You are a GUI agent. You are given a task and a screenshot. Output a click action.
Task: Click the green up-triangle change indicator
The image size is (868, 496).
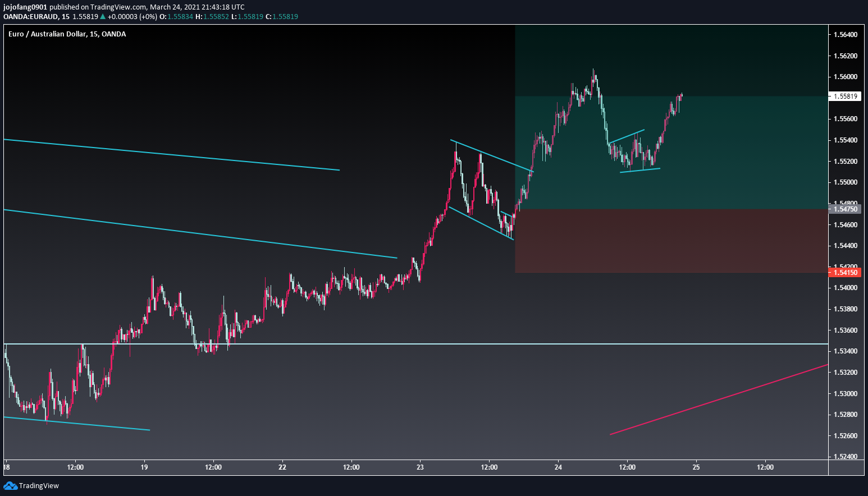[103, 16]
